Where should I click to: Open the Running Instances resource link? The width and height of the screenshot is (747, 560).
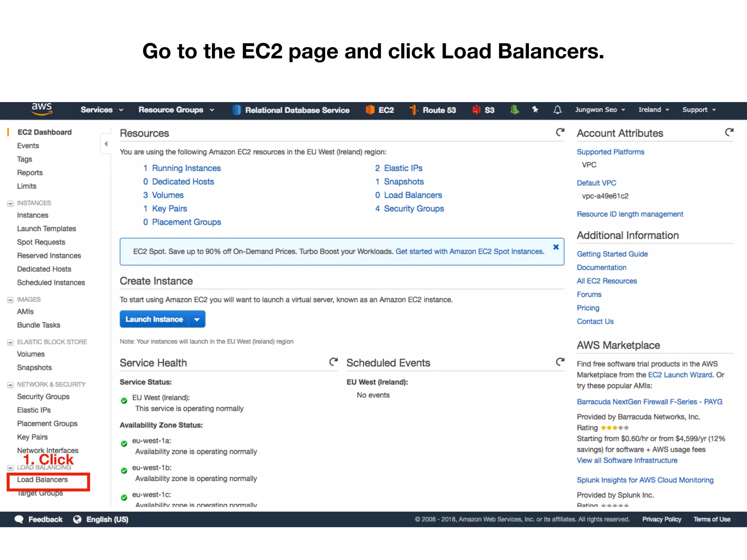[186, 168]
